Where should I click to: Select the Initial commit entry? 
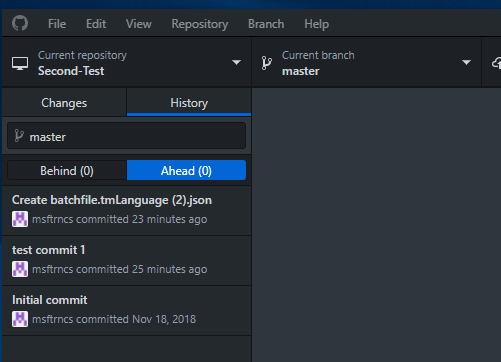point(127,311)
